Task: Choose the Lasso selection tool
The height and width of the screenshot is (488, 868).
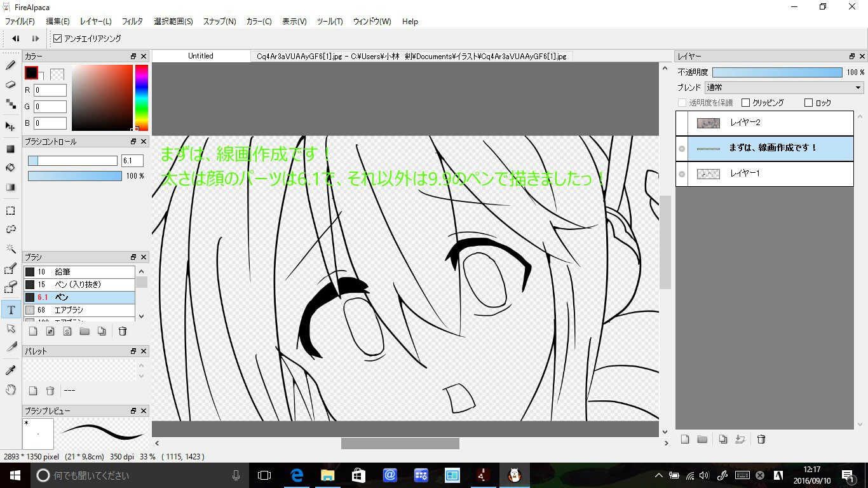Action: (11, 229)
